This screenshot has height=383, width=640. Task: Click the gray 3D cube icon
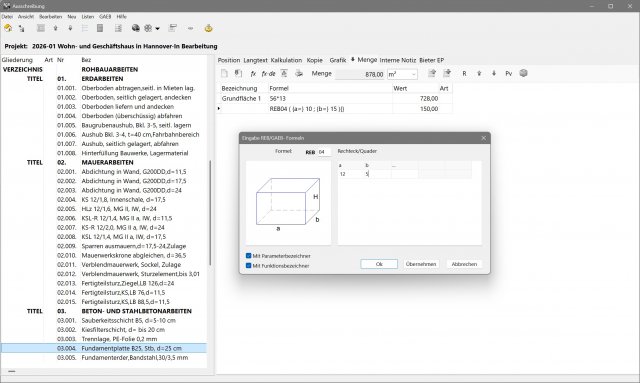click(x=524, y=73)
